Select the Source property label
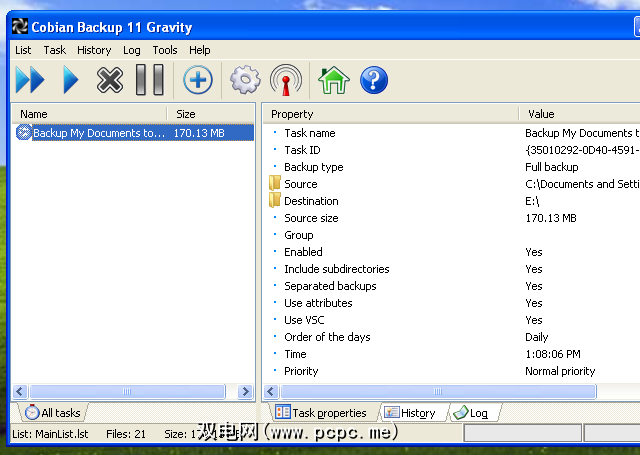 pos(300,184)
